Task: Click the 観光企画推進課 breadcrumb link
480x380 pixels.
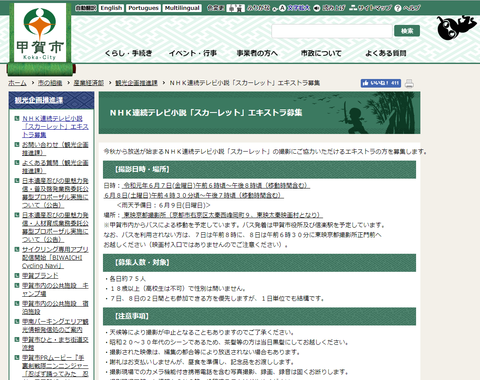Action: tap(136, 83)
